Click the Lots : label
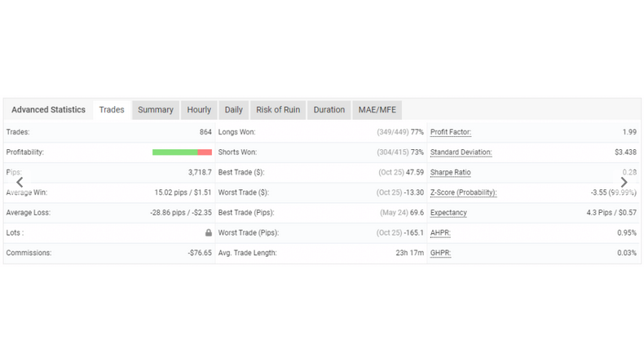644x362 pixels. (15, 232)
